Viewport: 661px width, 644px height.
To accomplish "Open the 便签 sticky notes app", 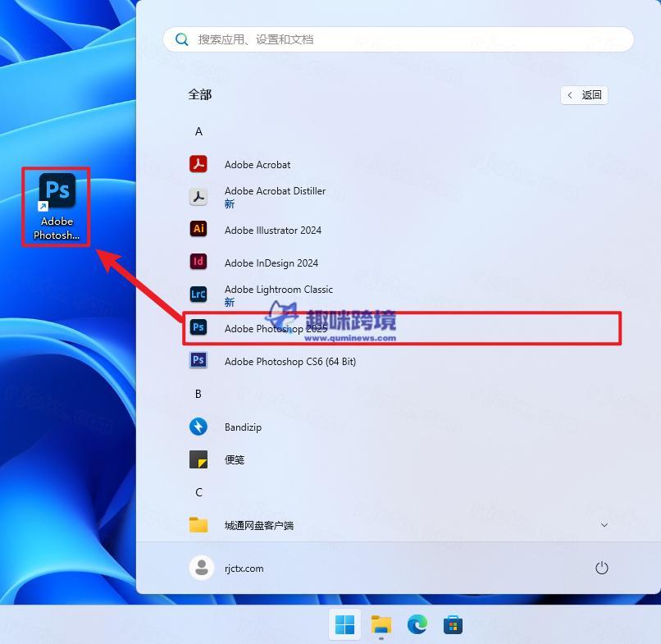I will click(234, 459).
